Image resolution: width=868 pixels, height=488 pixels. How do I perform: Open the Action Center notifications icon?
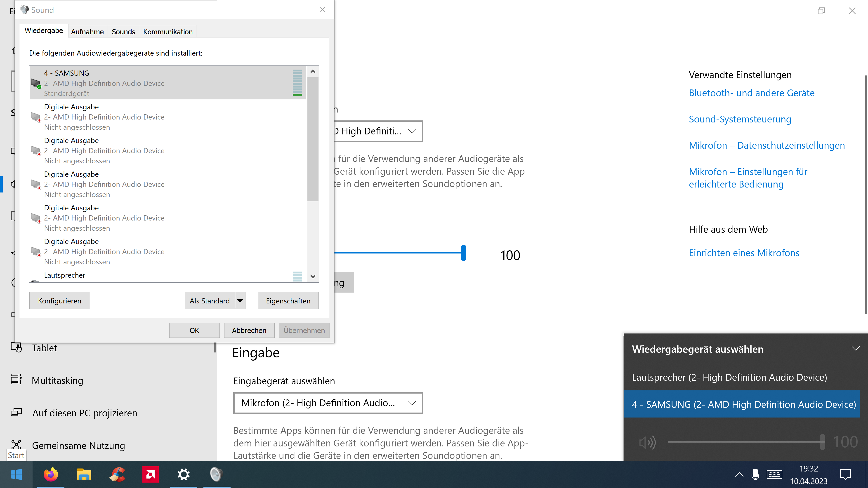click(845, 474)
